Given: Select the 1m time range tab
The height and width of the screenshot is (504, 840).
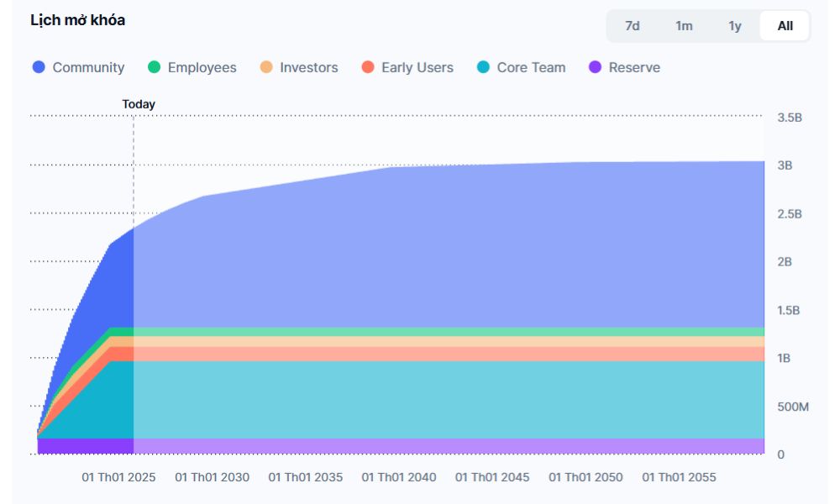Looking at the screenshot, I should [684, 26].
